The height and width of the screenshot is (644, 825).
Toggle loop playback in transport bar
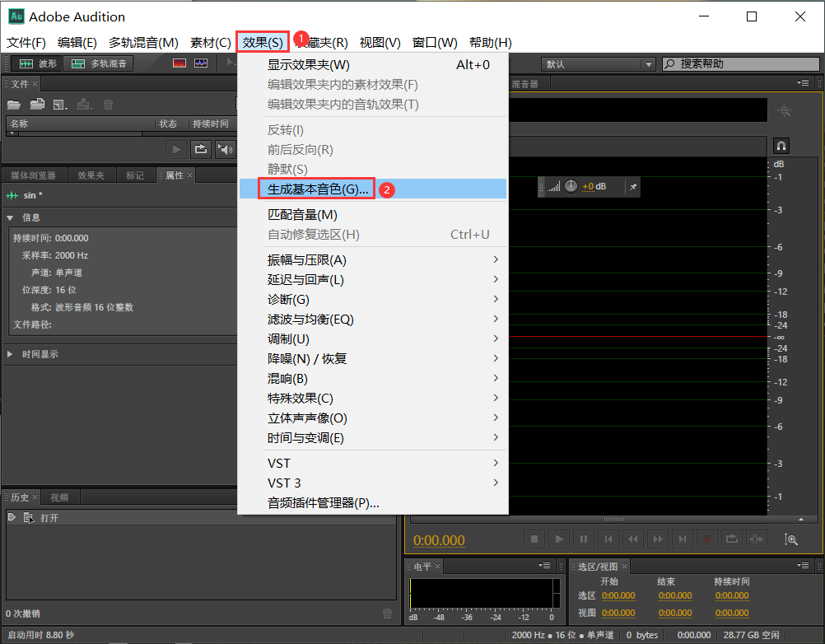(732, 539)
